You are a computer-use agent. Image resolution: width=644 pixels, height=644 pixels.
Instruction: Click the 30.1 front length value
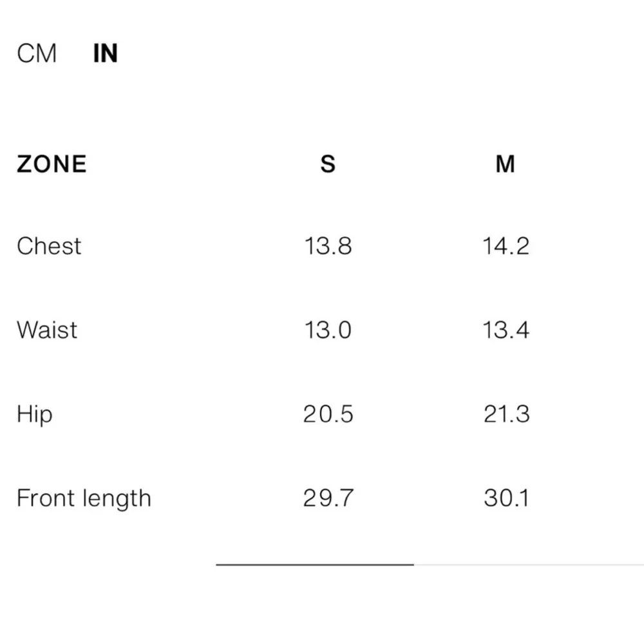(x=506, y=498)
